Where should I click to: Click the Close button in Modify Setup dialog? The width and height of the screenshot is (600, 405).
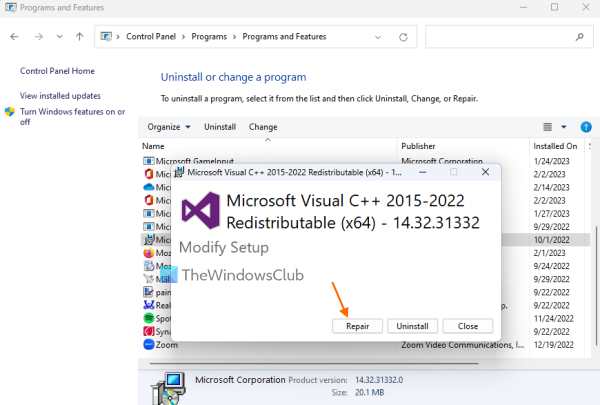(468, 326)
